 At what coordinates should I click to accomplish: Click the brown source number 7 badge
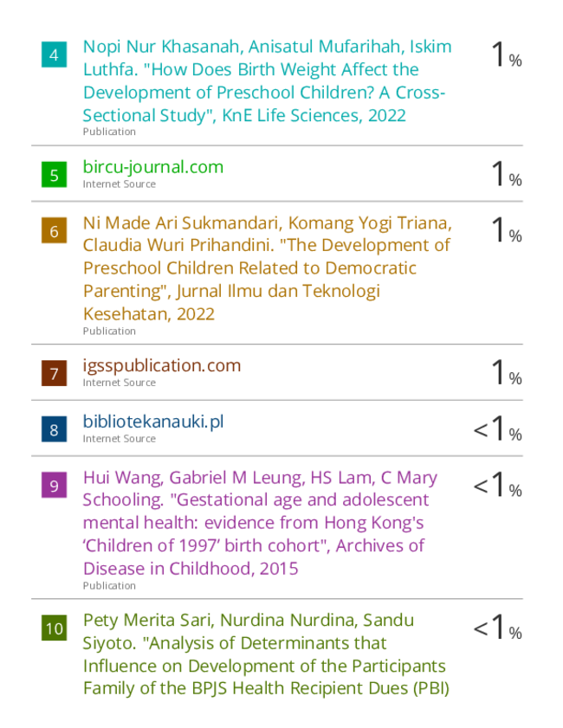54,373
